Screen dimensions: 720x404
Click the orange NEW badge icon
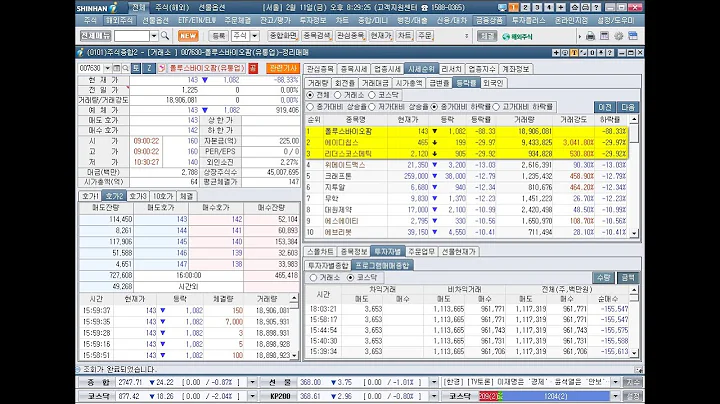tap(188, 36)
